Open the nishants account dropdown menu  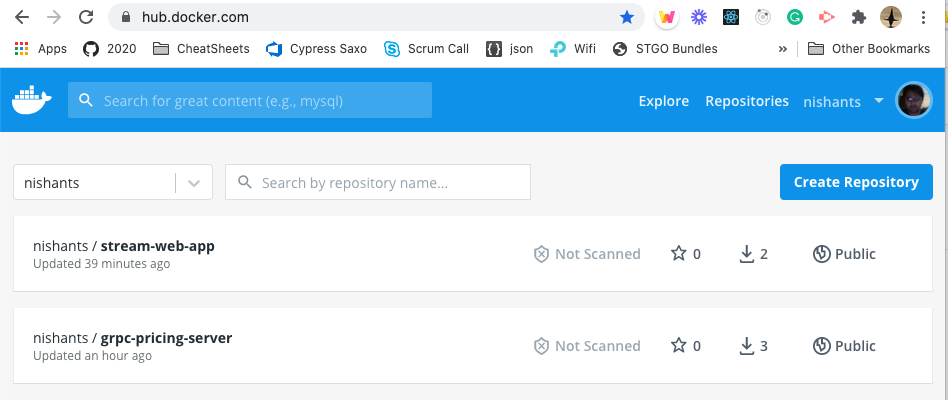843,102
